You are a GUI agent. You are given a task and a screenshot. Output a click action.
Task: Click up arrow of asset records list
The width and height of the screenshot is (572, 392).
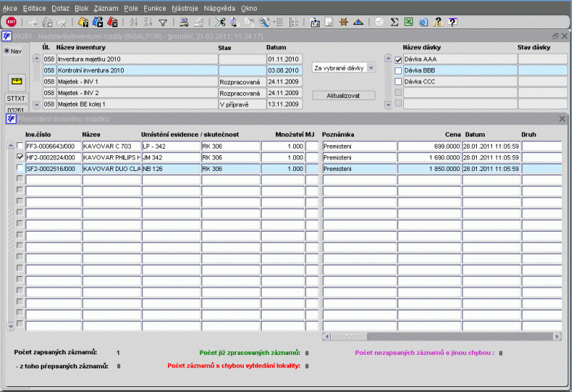click(x=11, y=146)
